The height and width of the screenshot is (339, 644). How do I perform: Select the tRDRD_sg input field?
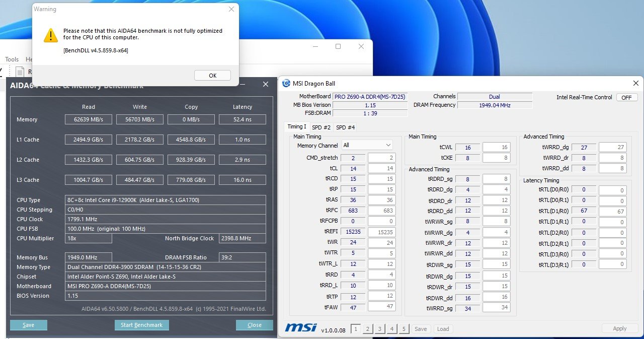coord(496,179)
